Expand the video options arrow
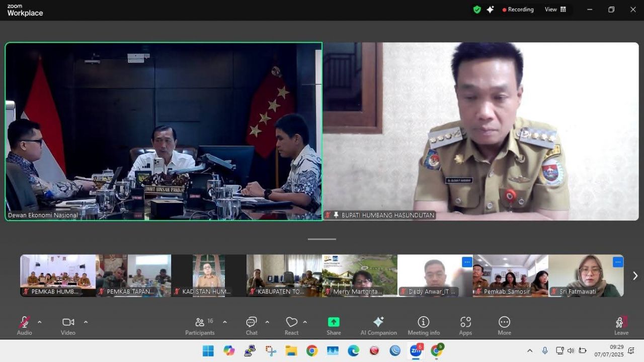Screen dimensions: 644x362 86,322
